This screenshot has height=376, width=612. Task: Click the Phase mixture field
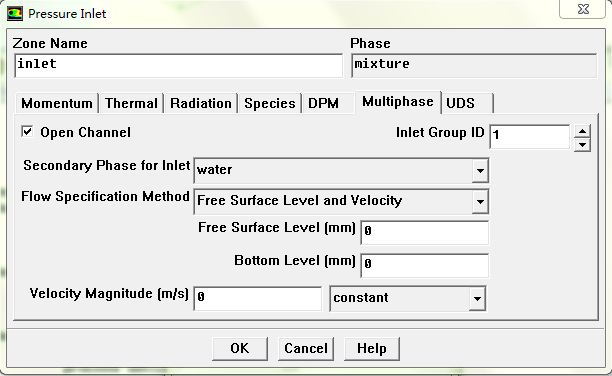pos(474,66)
